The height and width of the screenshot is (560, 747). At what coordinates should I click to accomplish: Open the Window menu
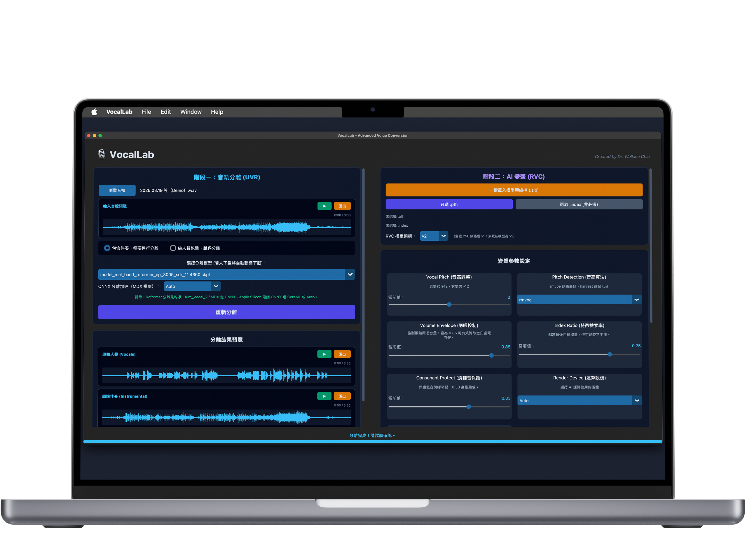(191, 112)
